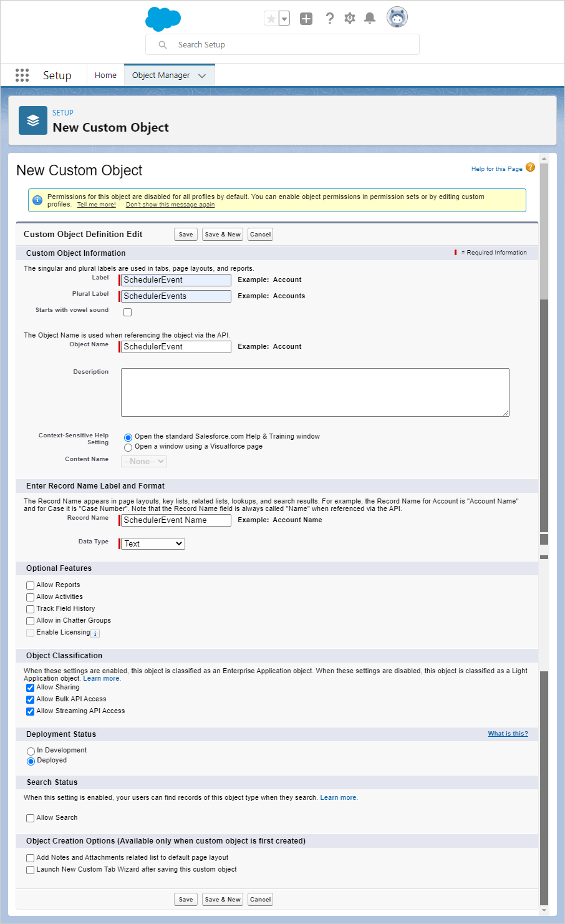565x924 pixels.
Task: Open the notifications bell
Action: pos(370,19)
